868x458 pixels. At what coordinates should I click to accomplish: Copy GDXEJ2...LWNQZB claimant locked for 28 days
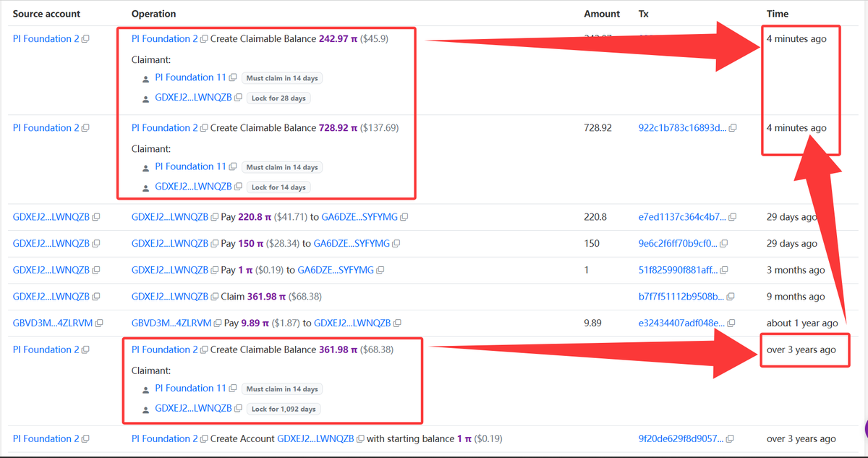click(x=239, y=98)
